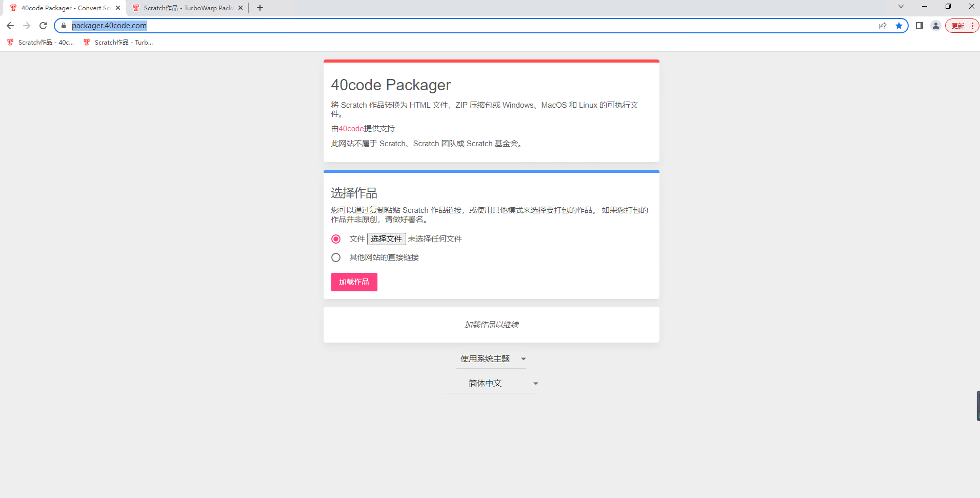Screen dimensions: 980x498
Task: Close the TurboWarp Packager tab
Action: coord(241,8)
